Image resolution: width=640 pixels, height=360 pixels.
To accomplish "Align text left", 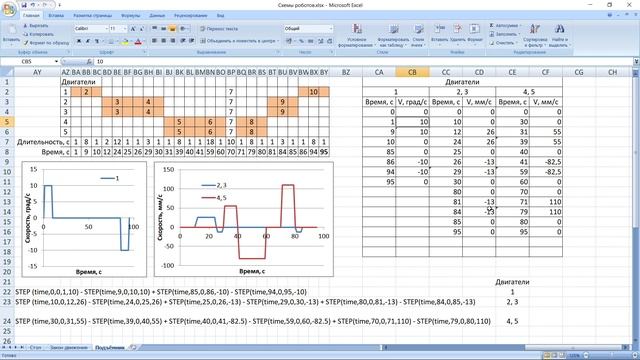I will tap(154, 41).
